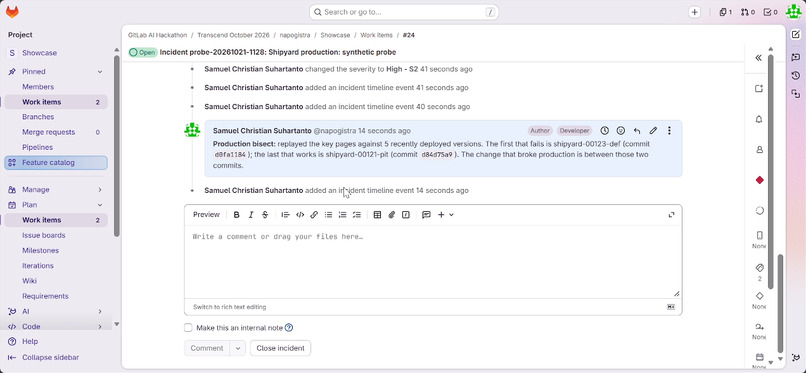
Task: Collapse the Plan section
Action: coord(100,204)
